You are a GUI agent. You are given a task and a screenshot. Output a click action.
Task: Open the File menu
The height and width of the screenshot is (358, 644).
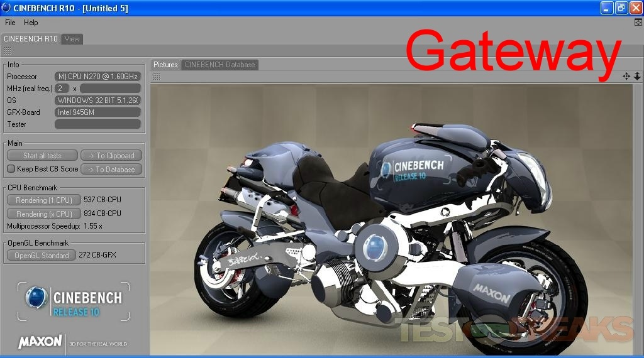pyautogui.click(x=10, y=23)
